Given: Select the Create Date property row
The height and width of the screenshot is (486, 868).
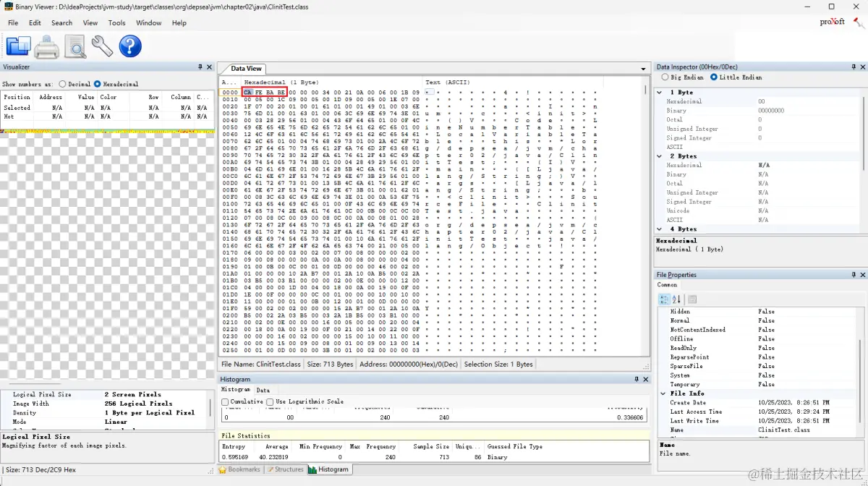Looking at the screenshot, I should point(759,403).
